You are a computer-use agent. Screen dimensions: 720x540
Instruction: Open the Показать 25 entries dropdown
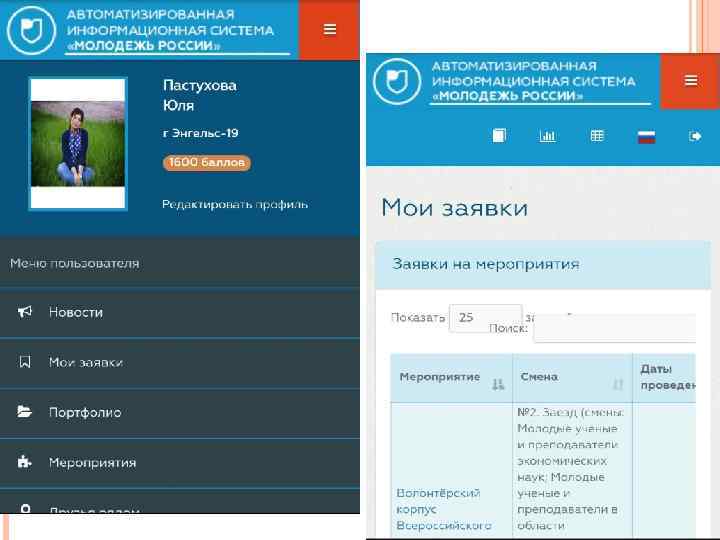(485, 317)
